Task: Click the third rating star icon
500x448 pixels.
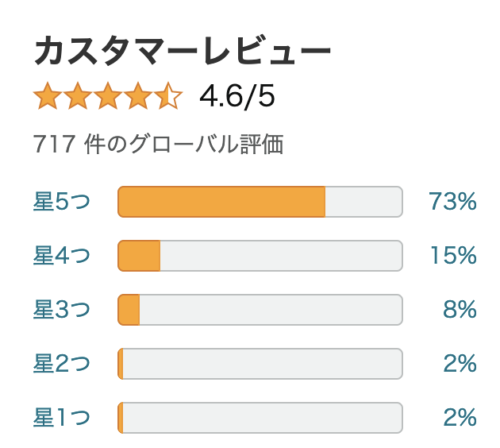Action: [x=108, y=96]
